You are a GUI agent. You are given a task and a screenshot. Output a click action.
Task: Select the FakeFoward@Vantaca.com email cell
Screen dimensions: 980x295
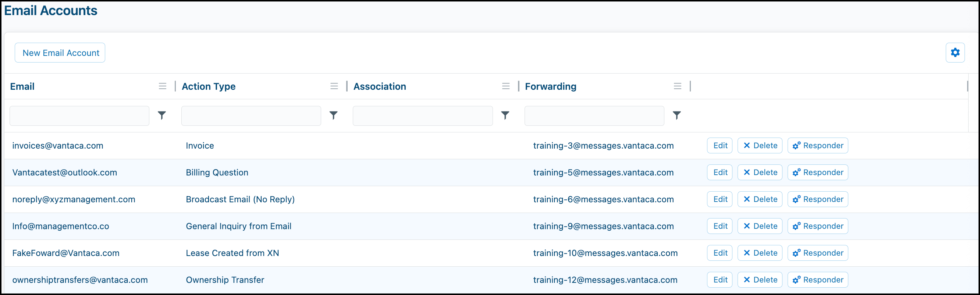[x=66, y=253]
